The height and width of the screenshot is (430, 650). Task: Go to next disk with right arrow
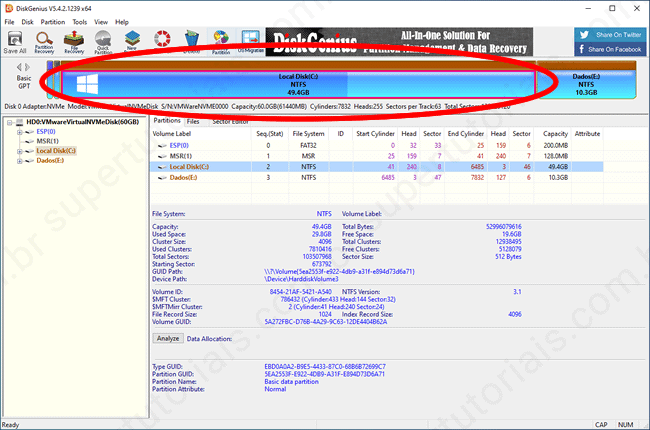(27, 67)
